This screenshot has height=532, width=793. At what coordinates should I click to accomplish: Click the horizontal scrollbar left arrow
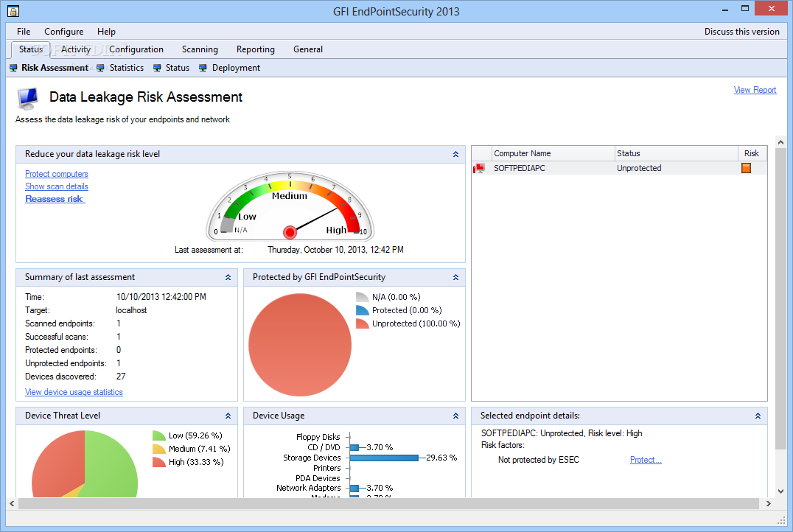12,504
